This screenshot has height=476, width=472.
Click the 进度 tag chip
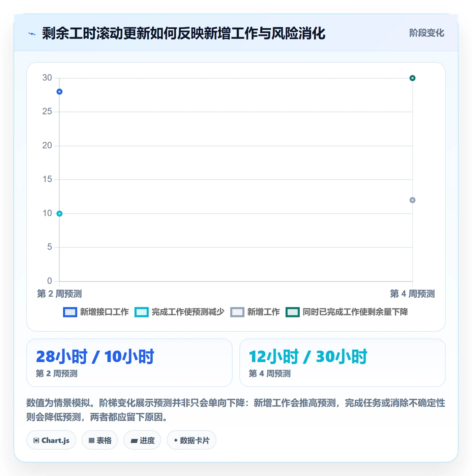pos(142,440)
